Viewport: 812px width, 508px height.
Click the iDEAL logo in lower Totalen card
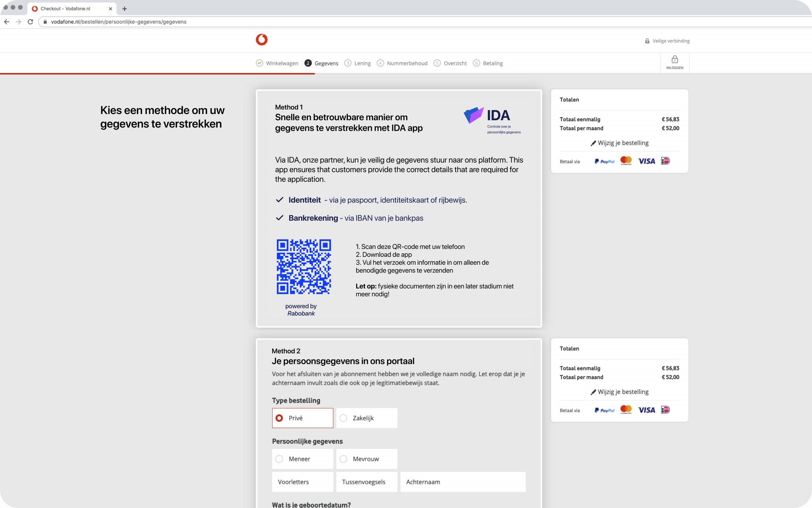point(665,410)
